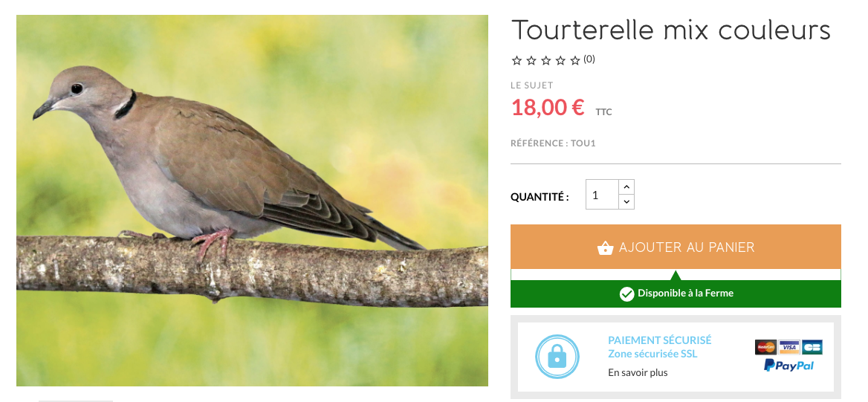Click the fifth rating star

(x=574, y=60)
